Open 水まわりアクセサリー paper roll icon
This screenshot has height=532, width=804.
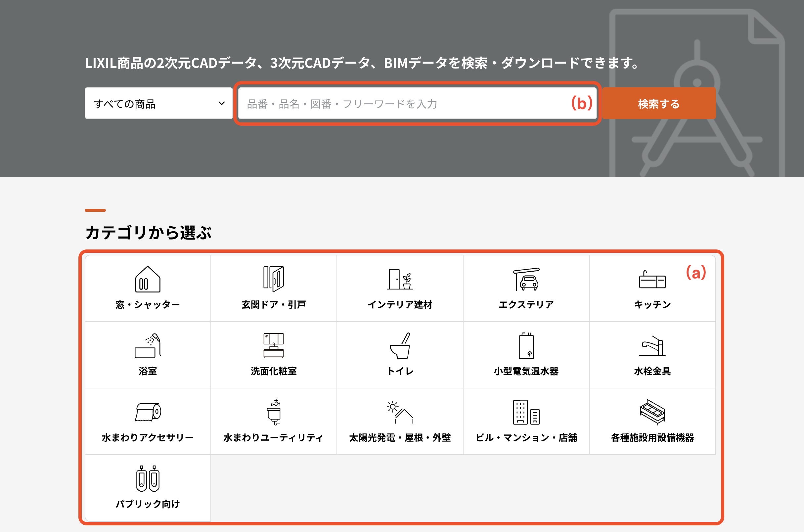148,412
